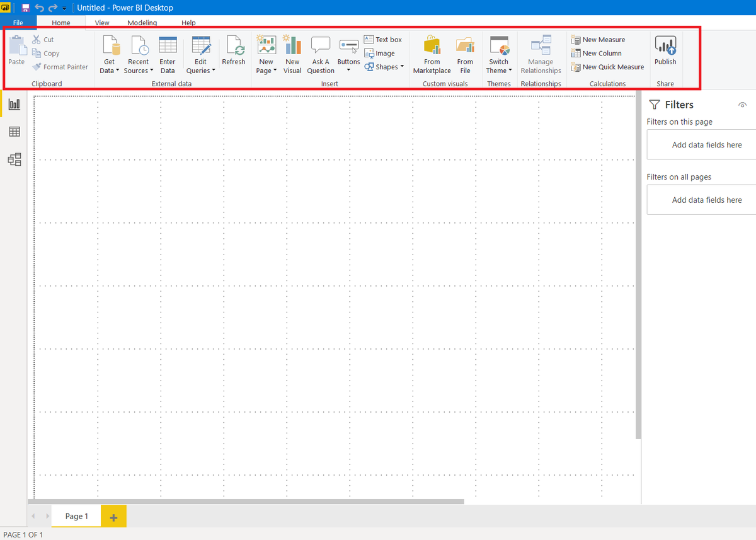This screenshot has height=540, width=756.
Task: Switch to the View ribbon tab
Action: coord(102,23)
